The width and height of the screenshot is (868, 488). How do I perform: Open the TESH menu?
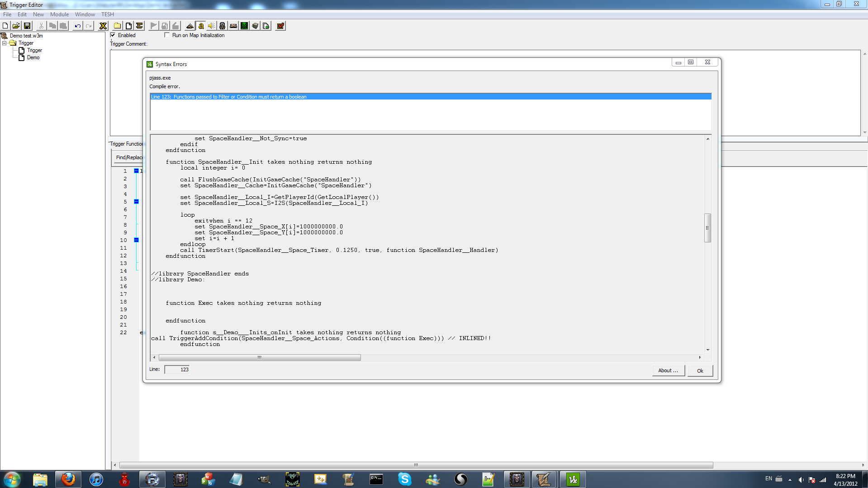pos(108,14)
